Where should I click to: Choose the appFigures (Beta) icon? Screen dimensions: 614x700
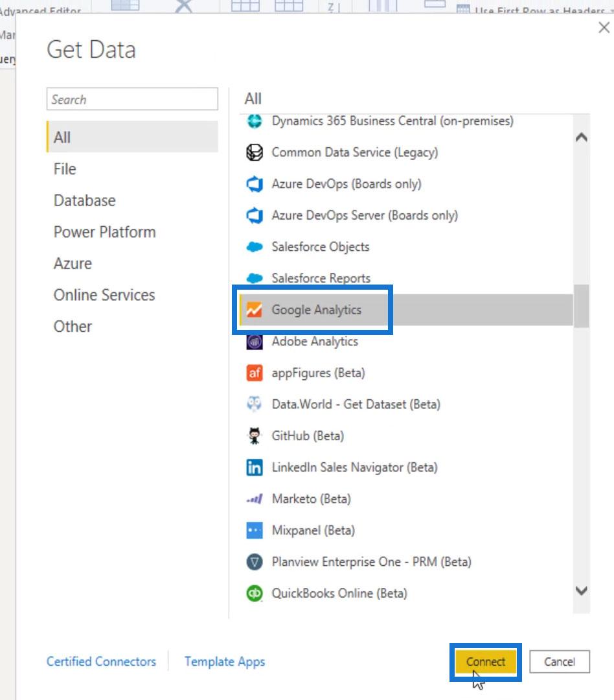255,373
